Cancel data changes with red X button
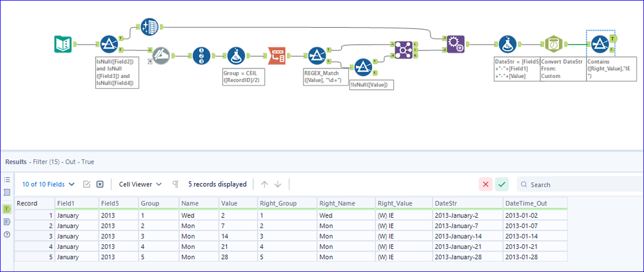 tap(485, 184)
